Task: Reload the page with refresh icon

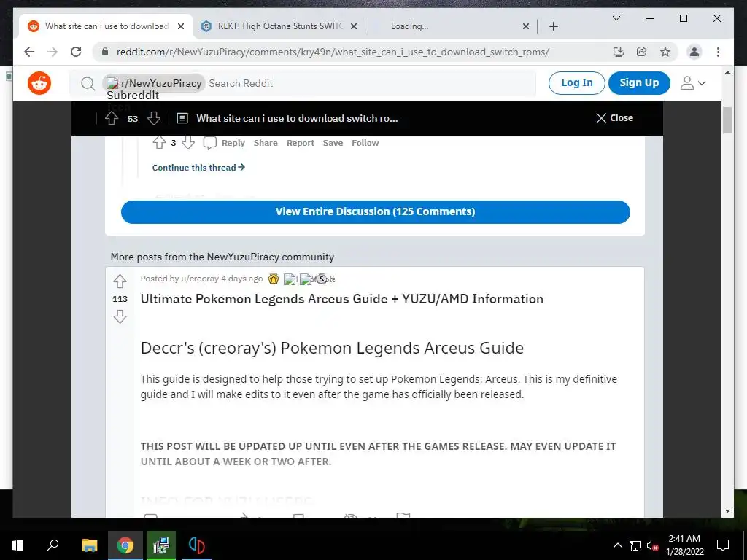Action: coord(76,52)
